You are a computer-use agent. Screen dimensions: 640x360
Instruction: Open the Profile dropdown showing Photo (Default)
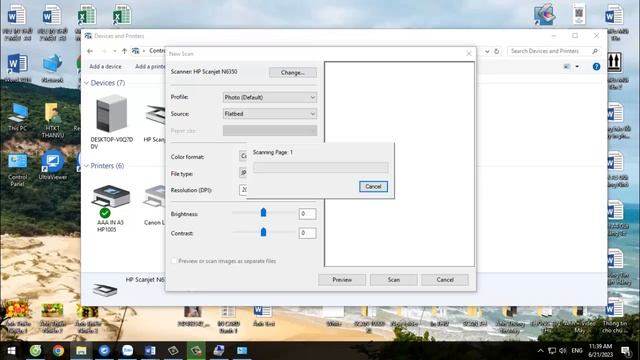point(270,97)
